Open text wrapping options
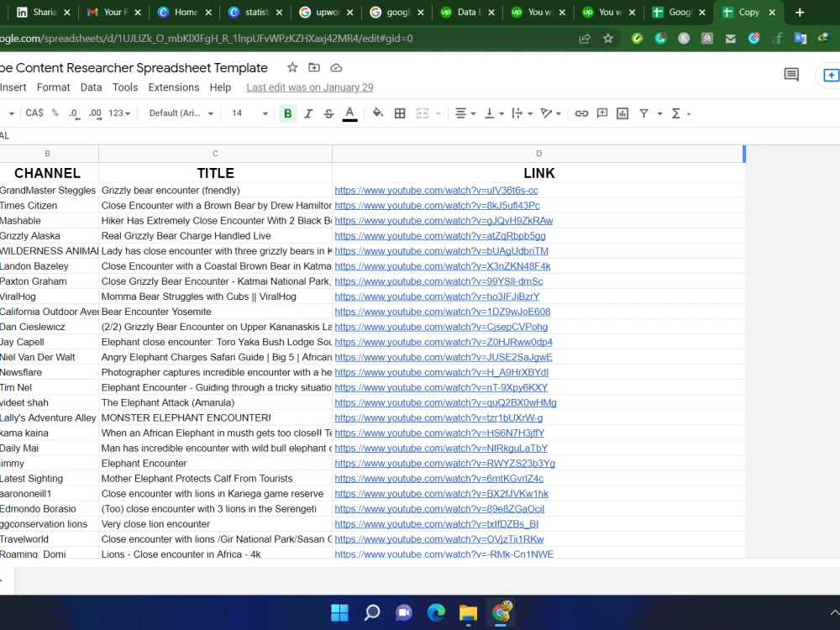Viewport: 840px width, 630px height. pyautogui.click(x=522, y=113)
